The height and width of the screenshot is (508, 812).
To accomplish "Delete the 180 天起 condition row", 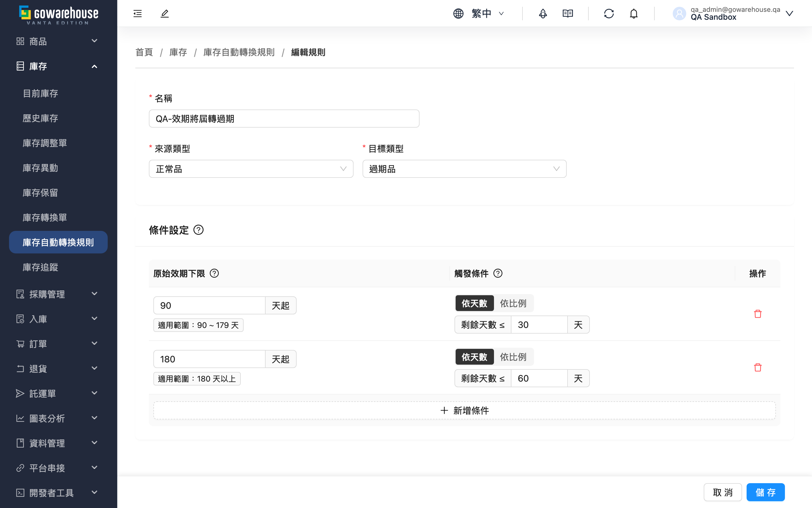I will 758,367.
